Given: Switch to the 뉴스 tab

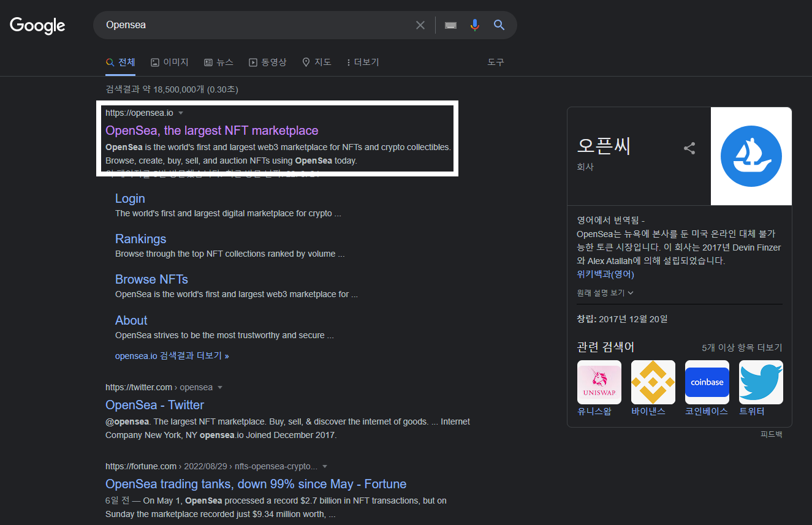Looking at the screenshot, I should 219,62.
